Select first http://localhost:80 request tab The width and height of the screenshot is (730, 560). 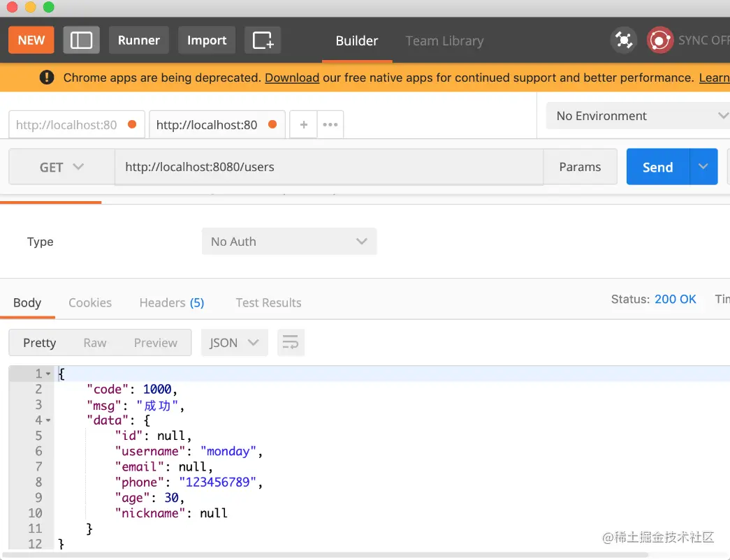[77, 125]
